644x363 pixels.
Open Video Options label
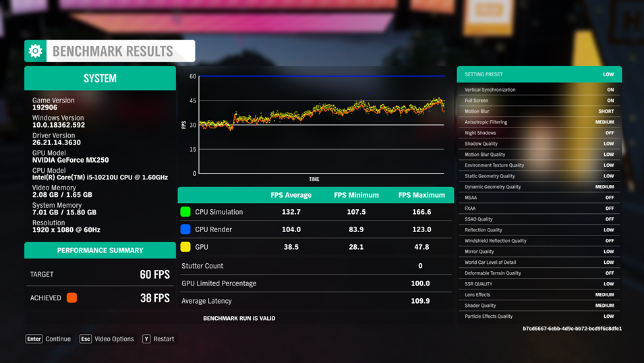114,339
